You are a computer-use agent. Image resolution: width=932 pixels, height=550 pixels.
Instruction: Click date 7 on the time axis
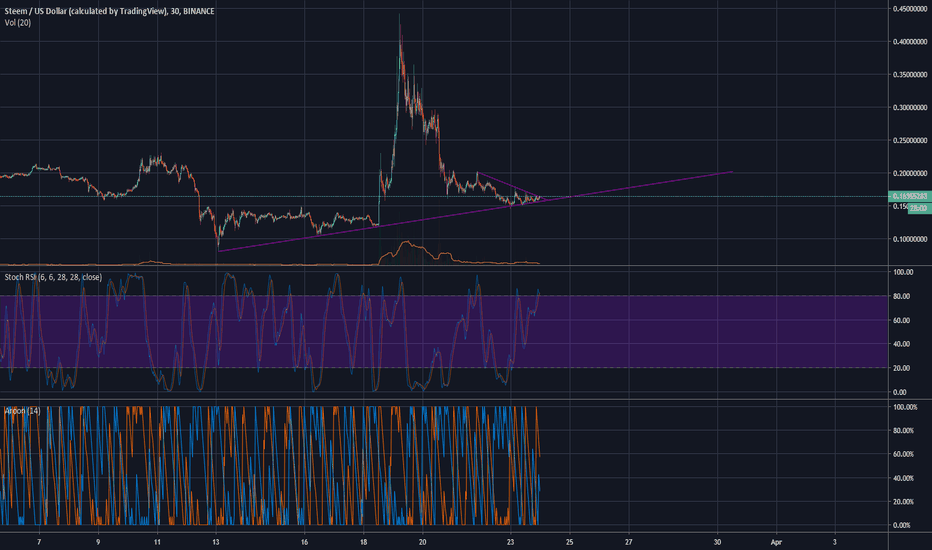tap(39, 542)
